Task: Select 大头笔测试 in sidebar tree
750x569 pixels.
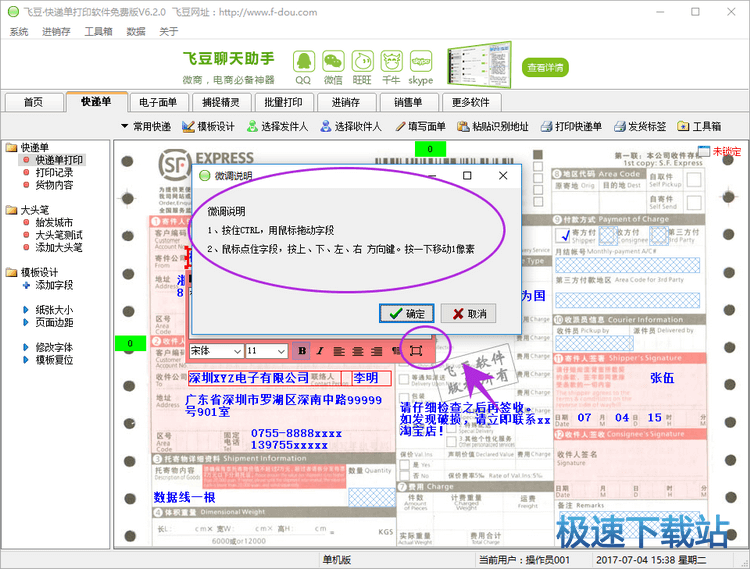Action: tap(59, 235)
